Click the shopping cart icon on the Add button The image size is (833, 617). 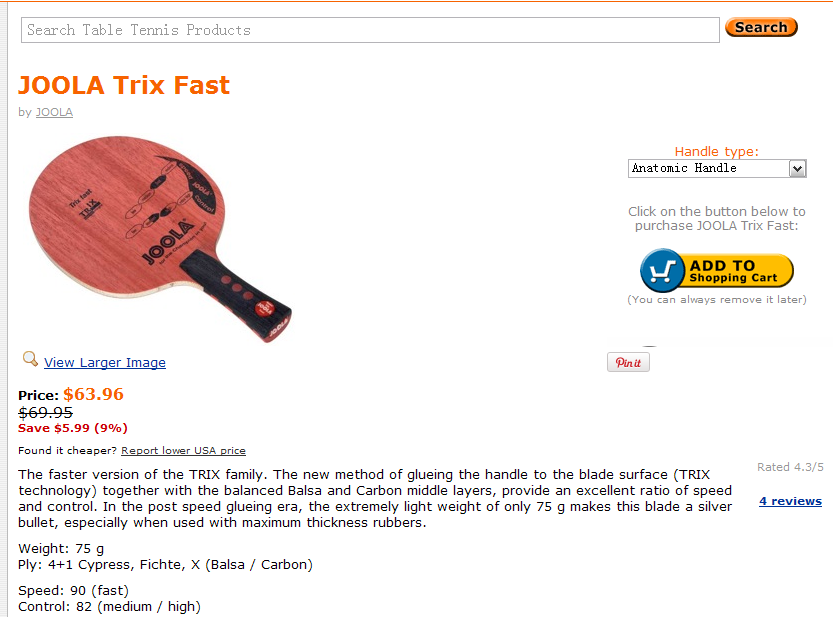coord(662,270)
